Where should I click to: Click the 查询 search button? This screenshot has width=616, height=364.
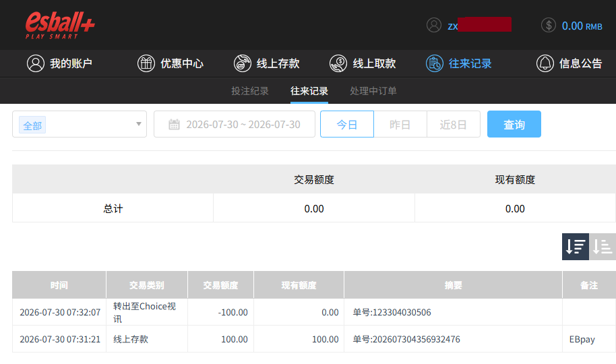(514, 124)
